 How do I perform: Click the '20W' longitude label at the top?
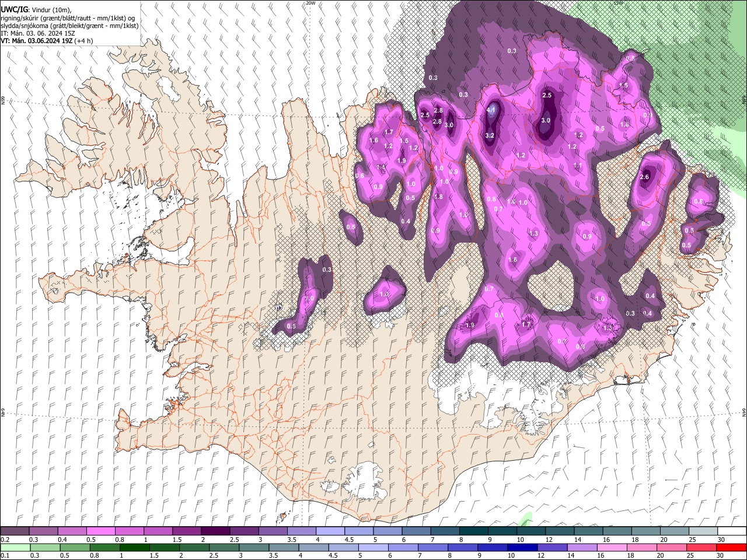pos(310,3)
